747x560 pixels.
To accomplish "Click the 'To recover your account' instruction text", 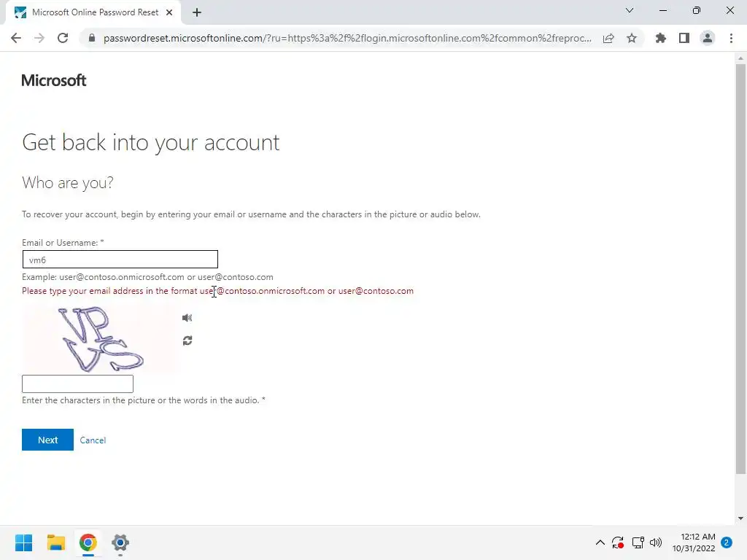I will pos(251,214).
